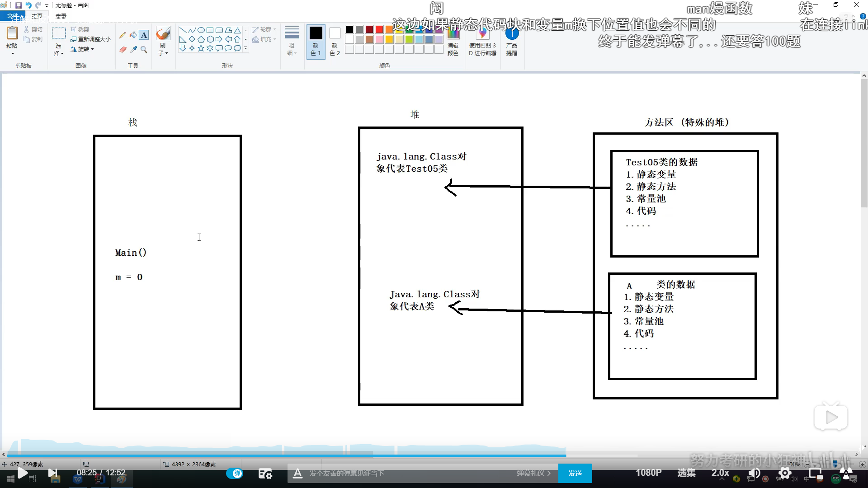Select the Text tool
This screenshot has height=488, width=868.
pos(144,35)
